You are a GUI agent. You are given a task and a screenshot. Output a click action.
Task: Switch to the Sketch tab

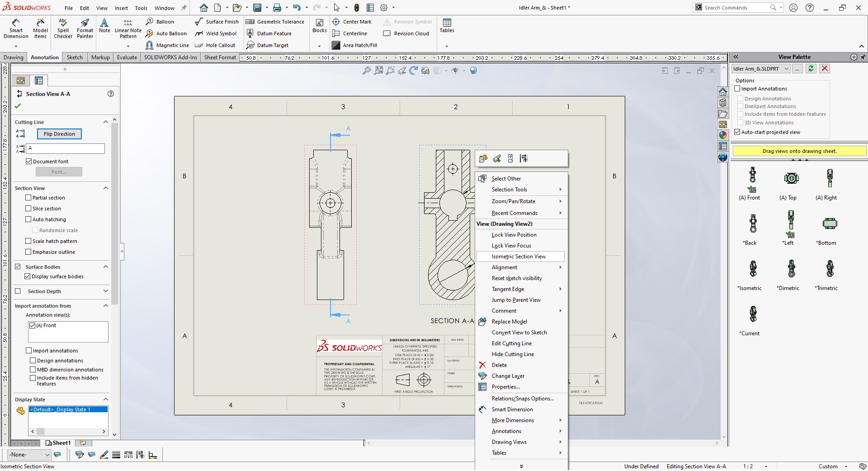[x=75, y=57]
